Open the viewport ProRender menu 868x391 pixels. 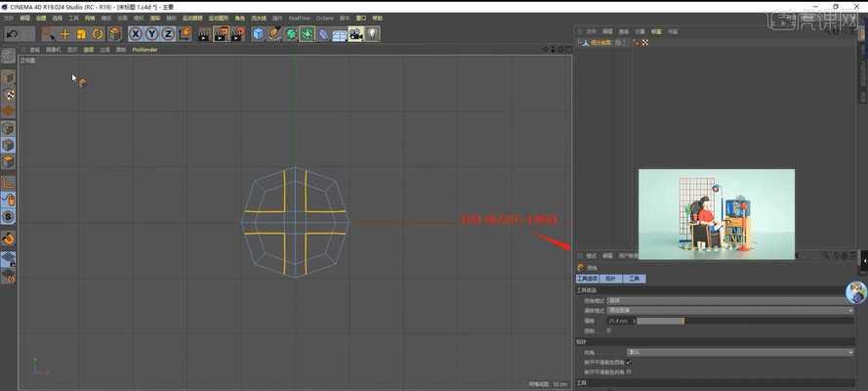click(145, 50)
